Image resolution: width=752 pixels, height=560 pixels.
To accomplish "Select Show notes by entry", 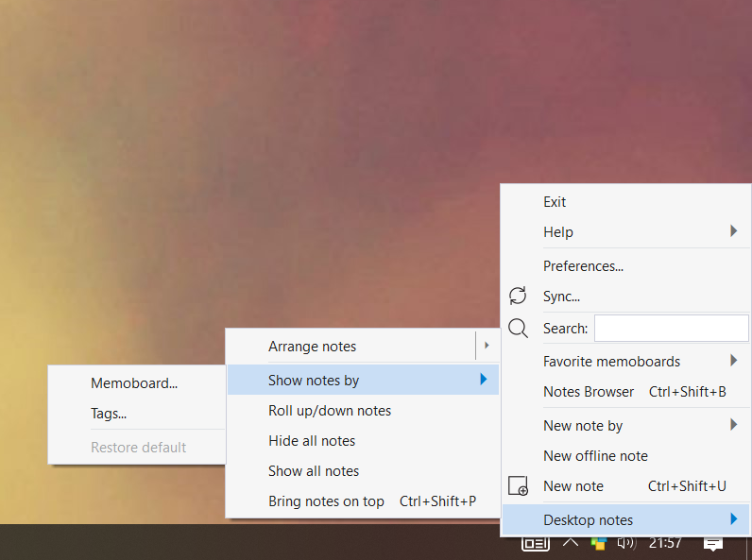I will click(x=363, y=380).
